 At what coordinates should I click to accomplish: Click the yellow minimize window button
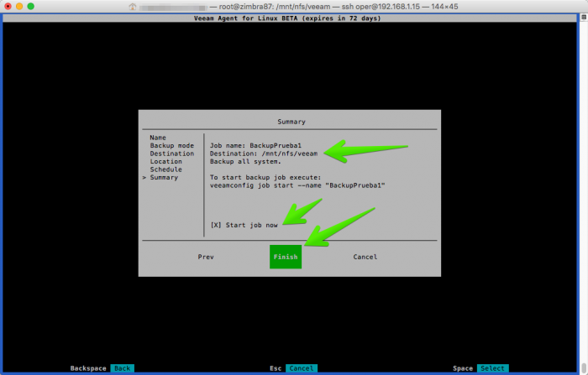point(19,6)
